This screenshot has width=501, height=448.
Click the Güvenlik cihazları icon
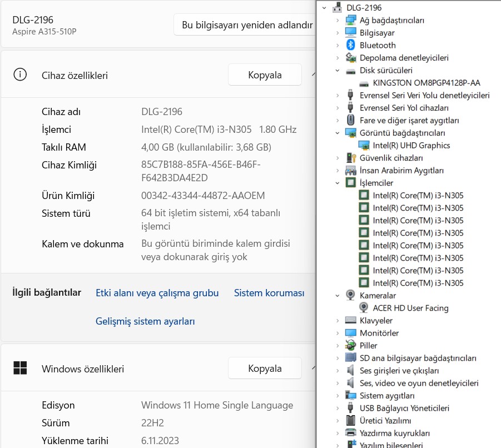[351, 158]
